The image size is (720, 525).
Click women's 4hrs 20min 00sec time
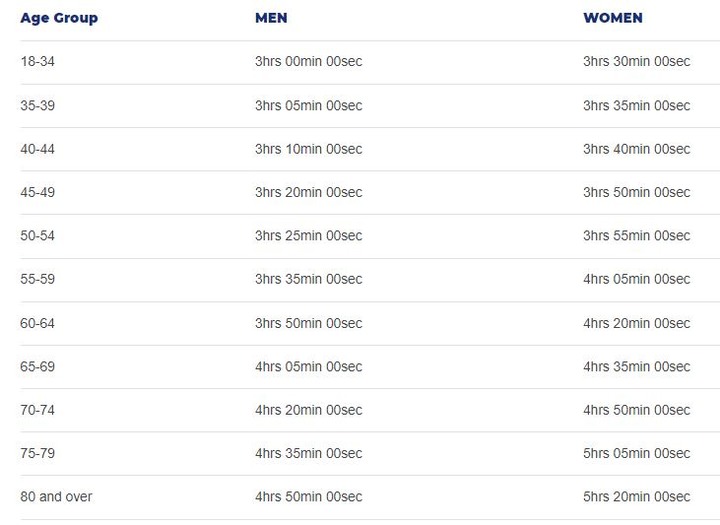[x=636, y=323]
